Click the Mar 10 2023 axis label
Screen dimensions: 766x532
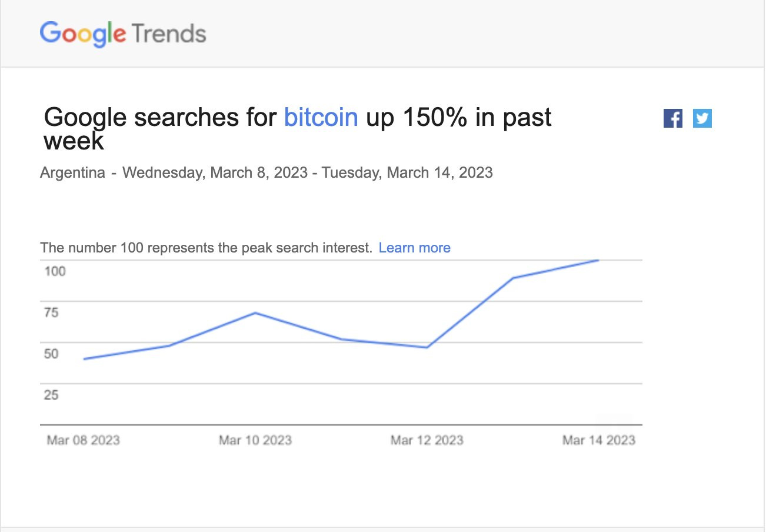point(255,440)
